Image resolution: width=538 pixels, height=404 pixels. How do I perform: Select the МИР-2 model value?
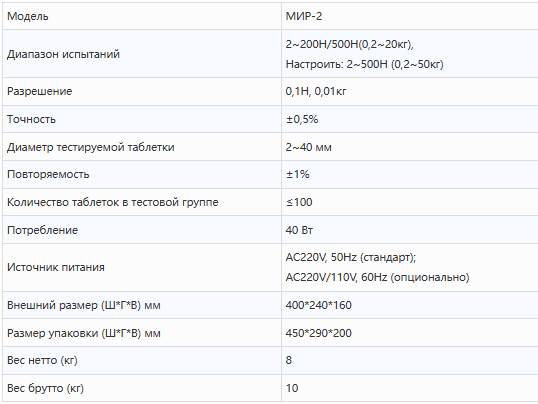pos(304,16)
